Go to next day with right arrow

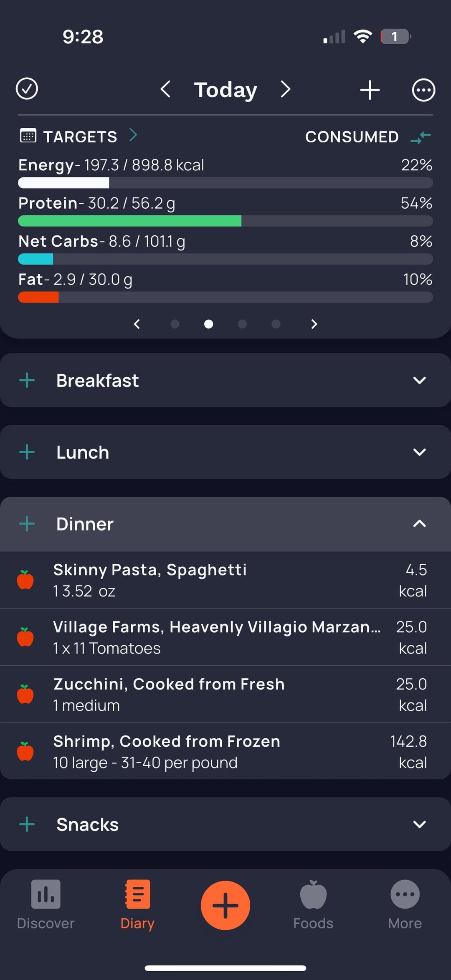286,89
